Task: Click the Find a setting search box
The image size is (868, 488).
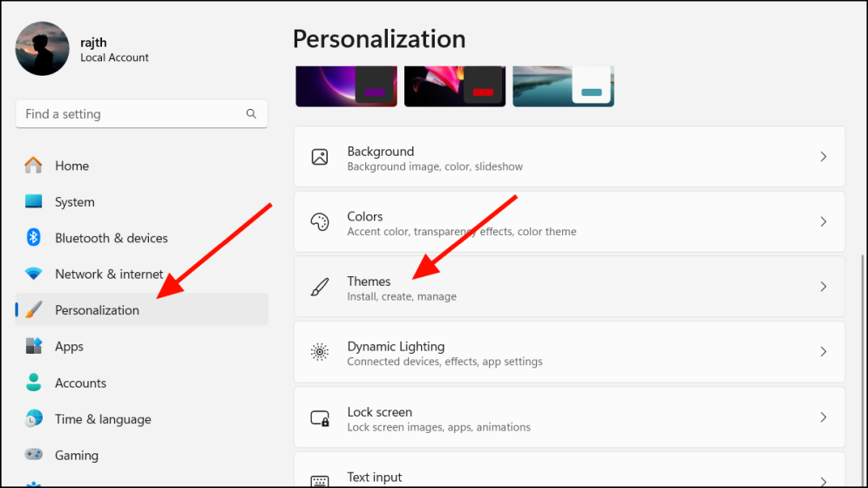Action: coord(142,114)
